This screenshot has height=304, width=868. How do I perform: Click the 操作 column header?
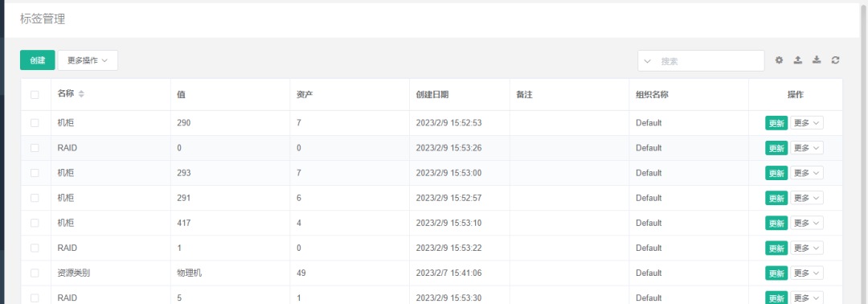point(796,95)
